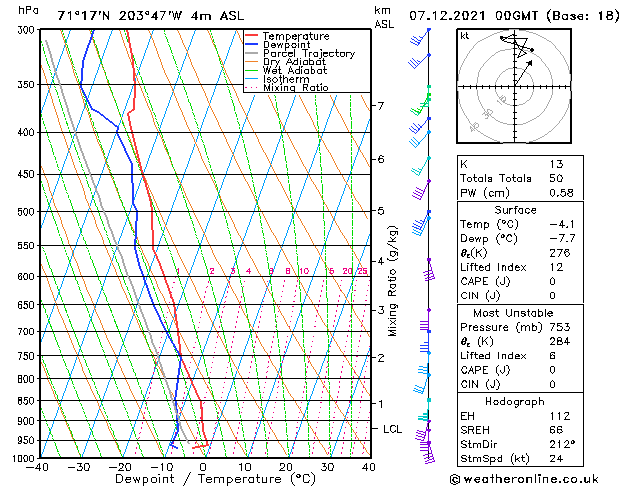This screenshot has width=629, height=486.
Task: Click the 500 pressure level label
Action: [28, 212]
